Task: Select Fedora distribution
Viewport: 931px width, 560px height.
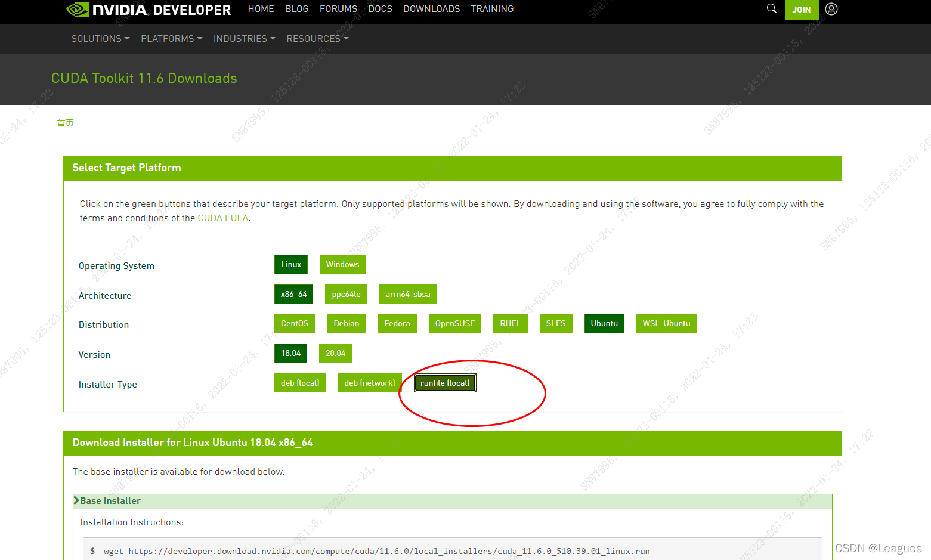Action: [397, 323]
